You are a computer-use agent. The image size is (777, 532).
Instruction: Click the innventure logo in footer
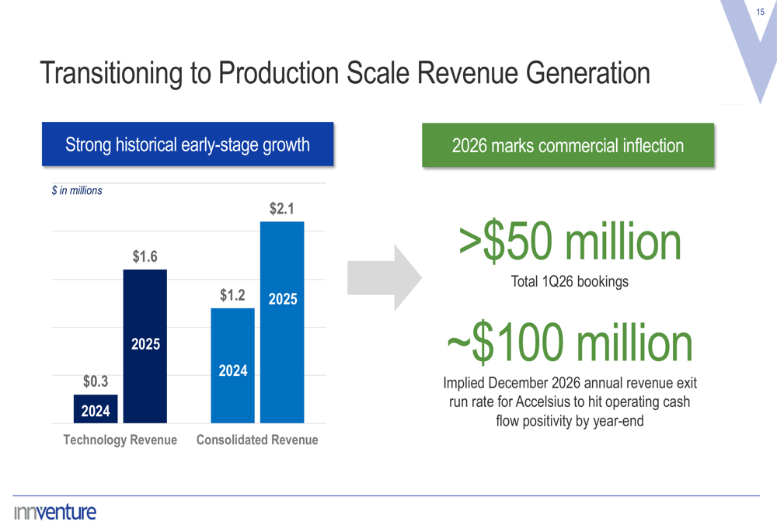pos(55,512)
